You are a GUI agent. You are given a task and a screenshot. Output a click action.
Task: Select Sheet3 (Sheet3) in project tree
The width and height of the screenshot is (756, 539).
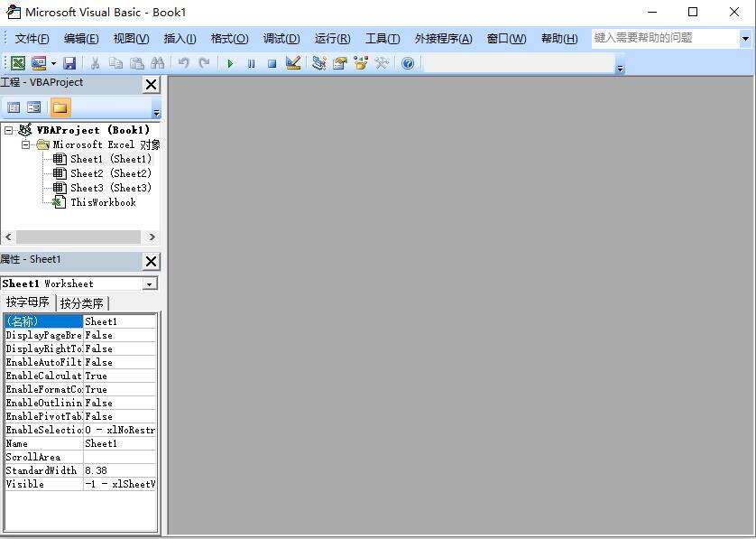click(111, 188)
